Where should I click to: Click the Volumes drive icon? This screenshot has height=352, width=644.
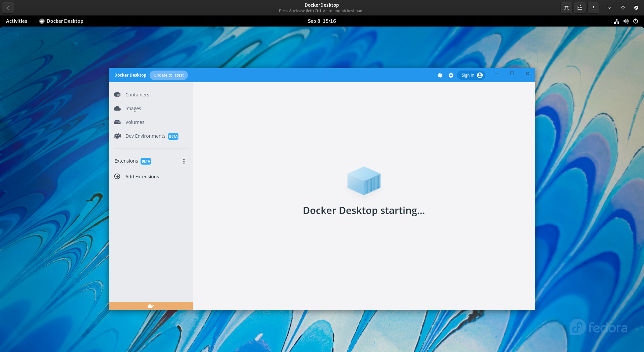point(117,122)
